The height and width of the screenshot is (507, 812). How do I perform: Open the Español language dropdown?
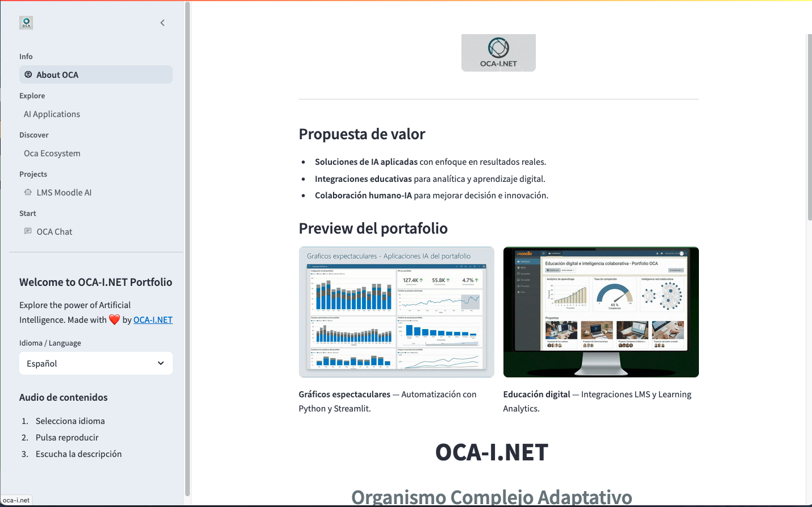pos(91,363)
